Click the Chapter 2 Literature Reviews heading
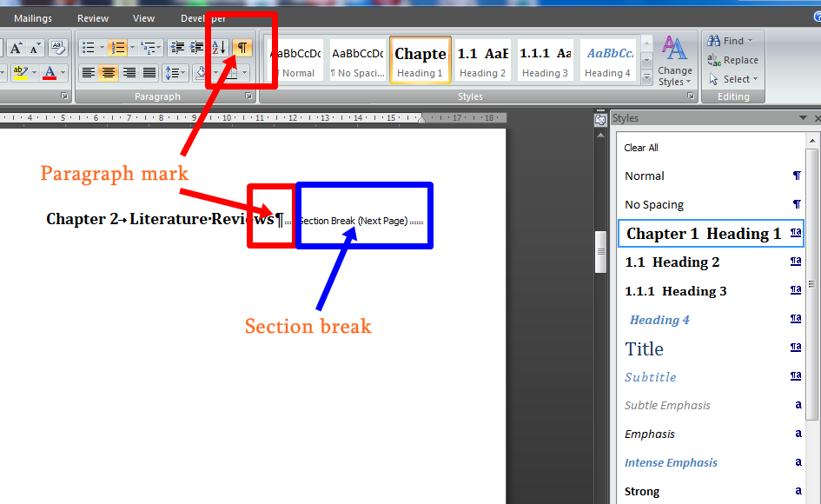The width and height of the screenshot is (821, 504). point(160,219)
